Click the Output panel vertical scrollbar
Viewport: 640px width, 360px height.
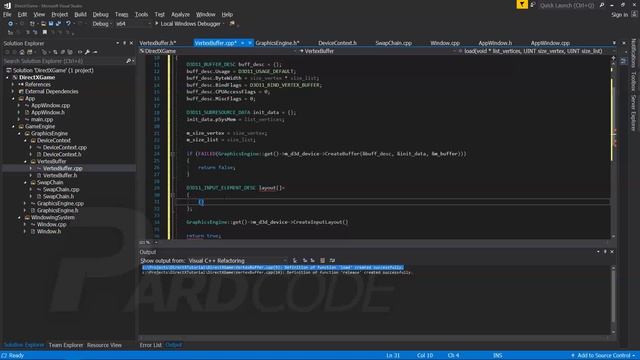[x=613, y=300]
